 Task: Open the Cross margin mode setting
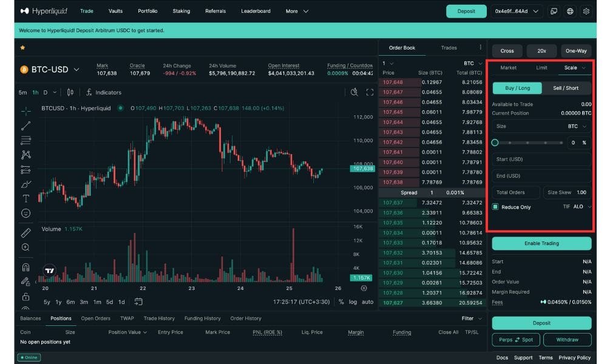point(507,51)
